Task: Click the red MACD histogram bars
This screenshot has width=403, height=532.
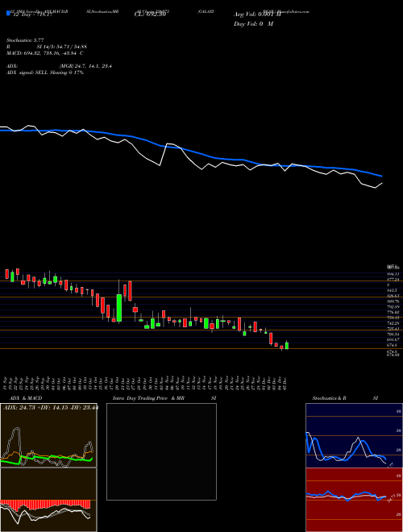Action: click(x=45, y=505)
